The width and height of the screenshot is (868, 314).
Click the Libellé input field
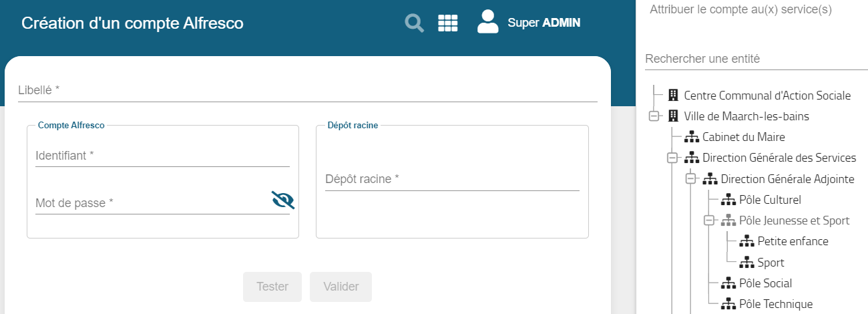point(307,90)
